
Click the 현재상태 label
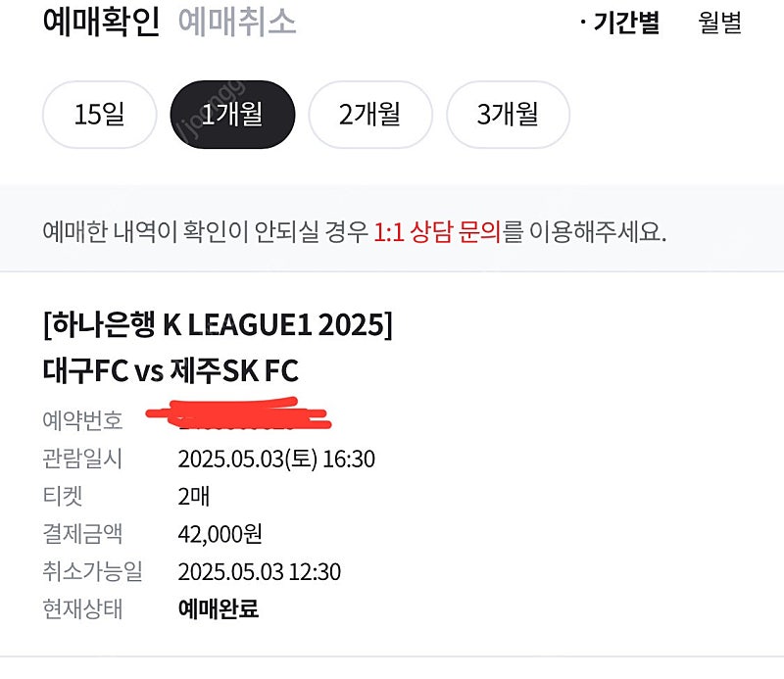(x=82, y=609)
